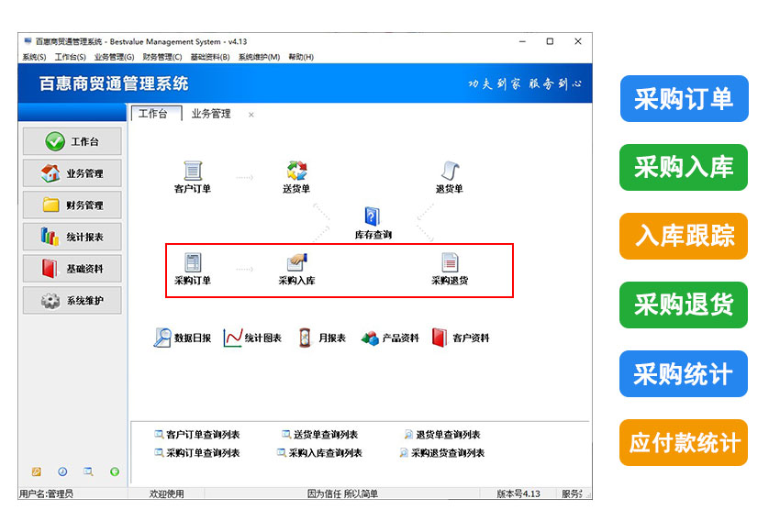Open 系统(S) menu
The height and width of the screenshot is (532, 780).
click(34, 57)
